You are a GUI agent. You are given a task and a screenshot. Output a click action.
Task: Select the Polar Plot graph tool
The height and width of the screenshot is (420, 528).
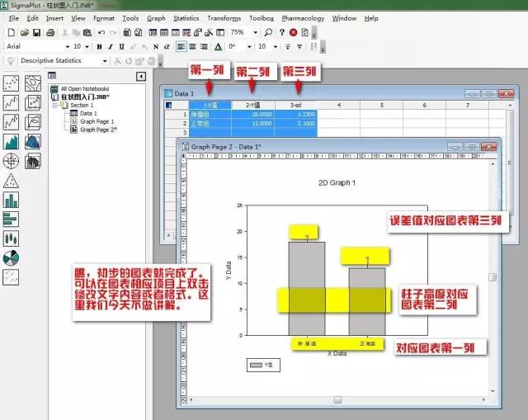coord(11,161)
